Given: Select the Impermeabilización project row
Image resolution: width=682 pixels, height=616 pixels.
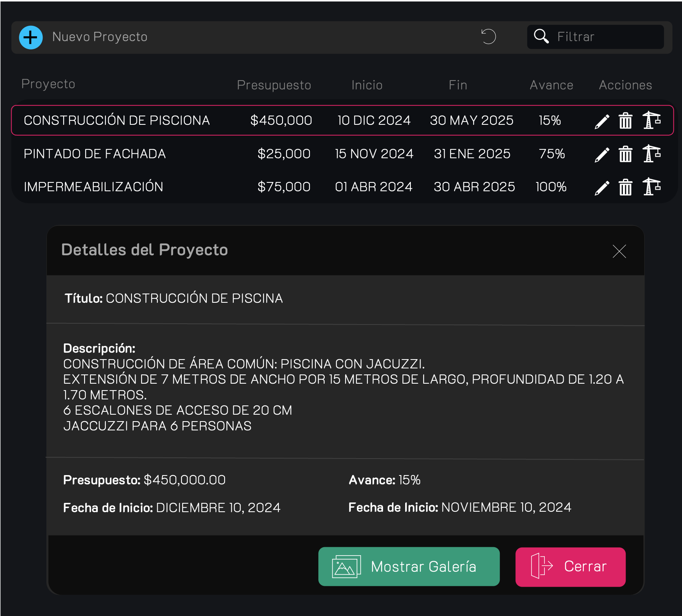Looking at the screenshot, I should click(x=93, y=187).
